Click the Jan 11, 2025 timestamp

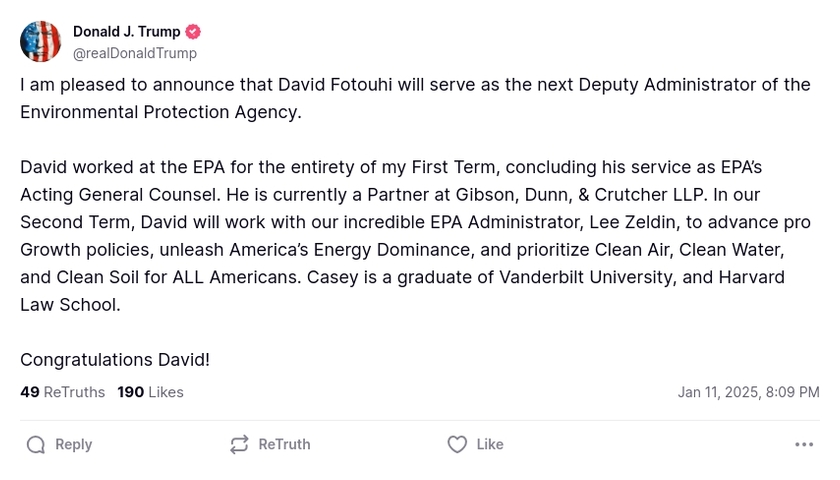(748, 392)
